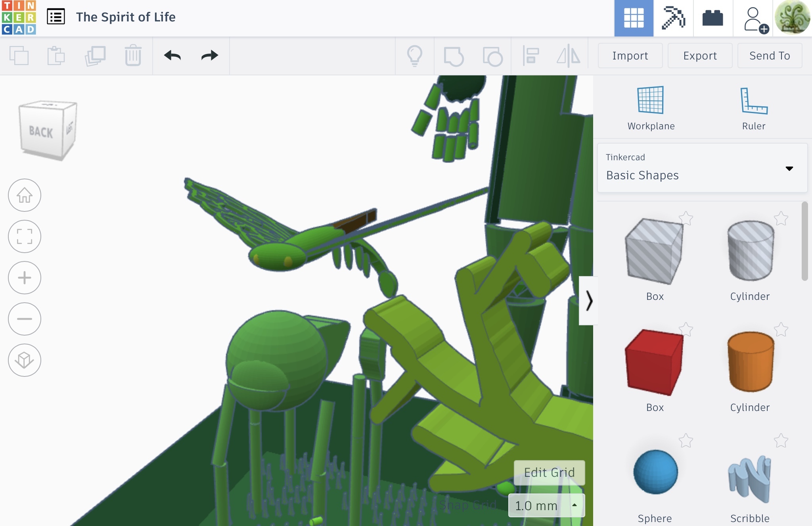
Task: Click the design title The Spirit of Life
Action: (x=126, y=17)
